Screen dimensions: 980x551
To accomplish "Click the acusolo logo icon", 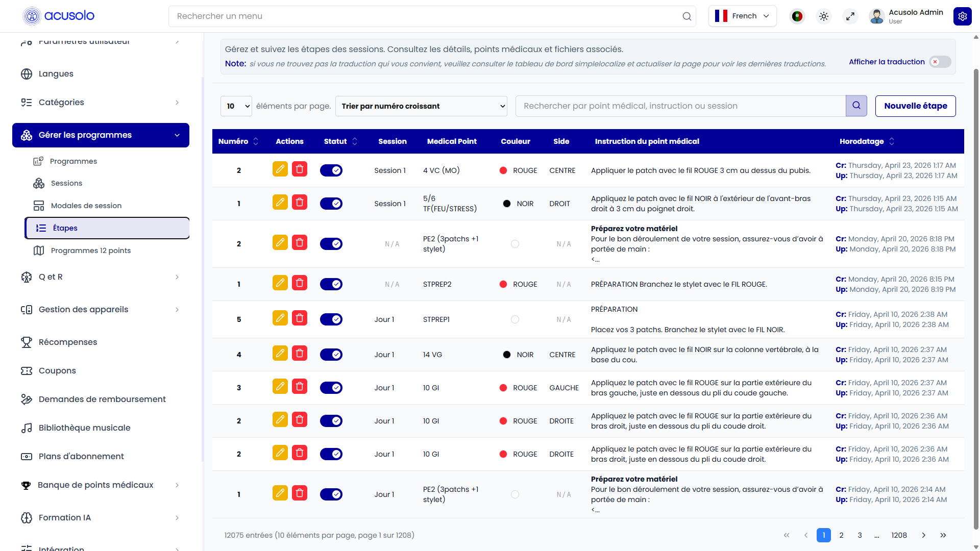I will 32,16.
